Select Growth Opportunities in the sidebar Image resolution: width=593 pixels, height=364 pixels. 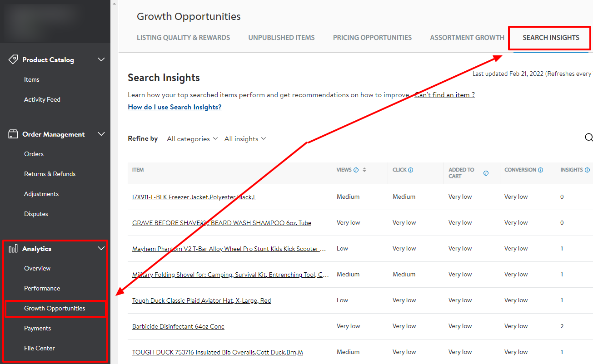pyautogui.click(x=55, y=308)
